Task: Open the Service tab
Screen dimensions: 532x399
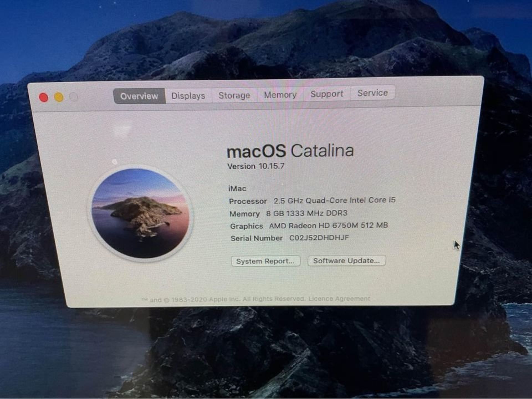Action: tap(372, 93)
